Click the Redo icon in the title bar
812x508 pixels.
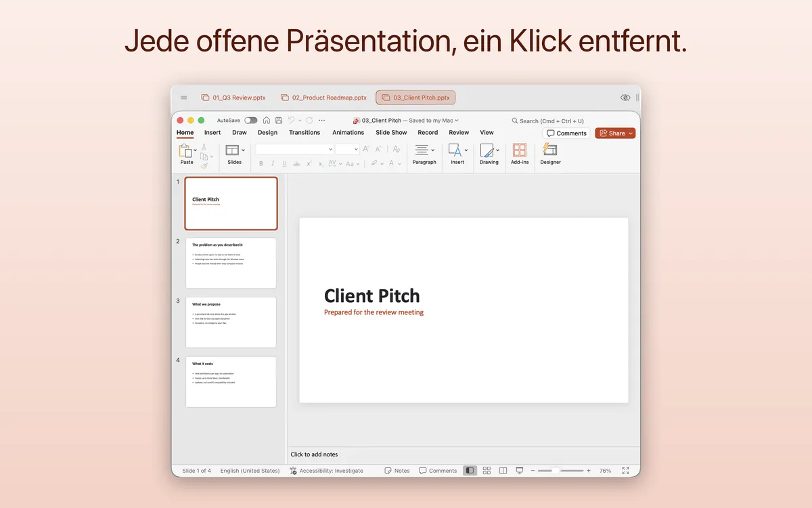(309, 120)
